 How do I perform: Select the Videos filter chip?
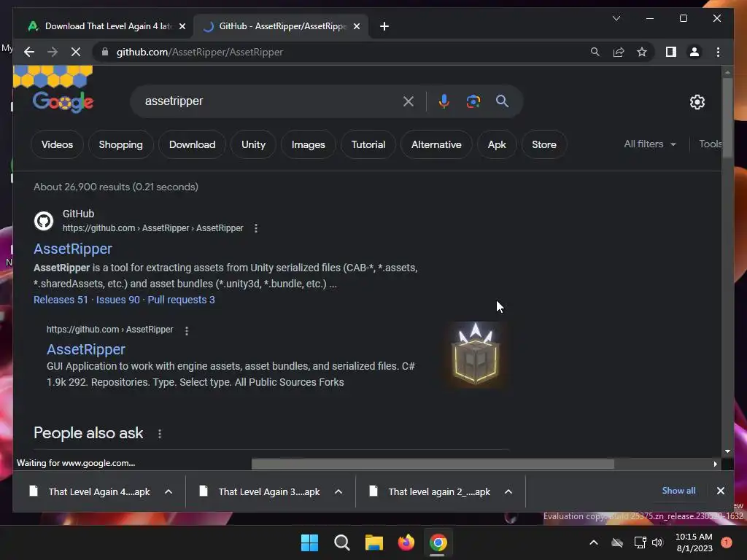tap(57, 144)
